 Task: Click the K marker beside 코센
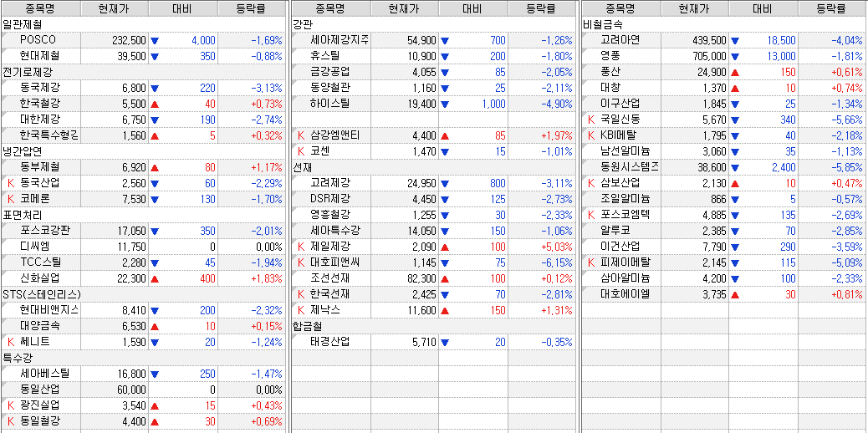(x=301, y=151)
